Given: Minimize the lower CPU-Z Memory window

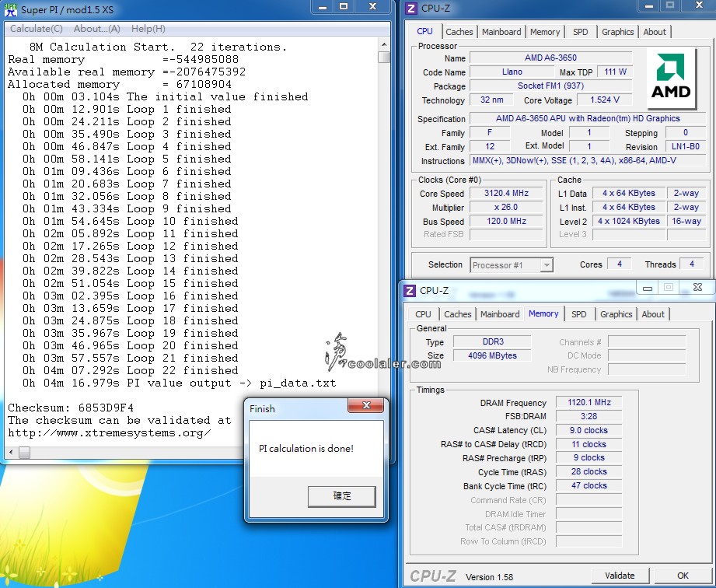Looking at the screenshot, I should [x=647, y=288].
